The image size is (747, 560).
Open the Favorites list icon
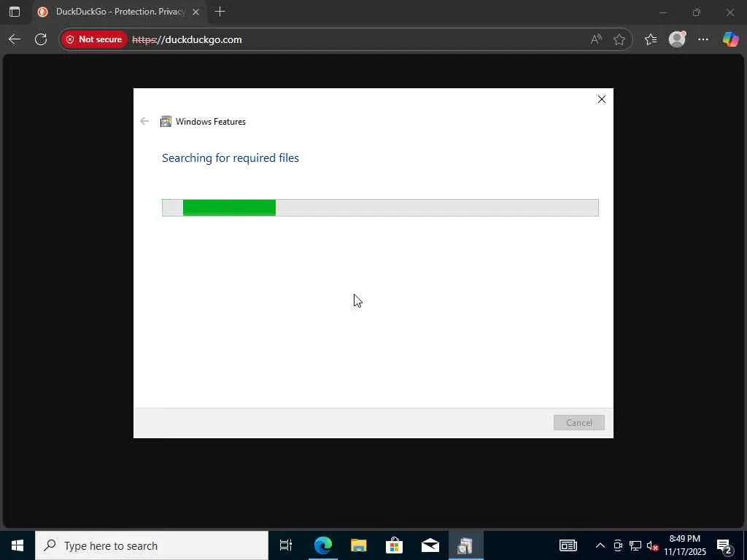[x=651, y=39]
